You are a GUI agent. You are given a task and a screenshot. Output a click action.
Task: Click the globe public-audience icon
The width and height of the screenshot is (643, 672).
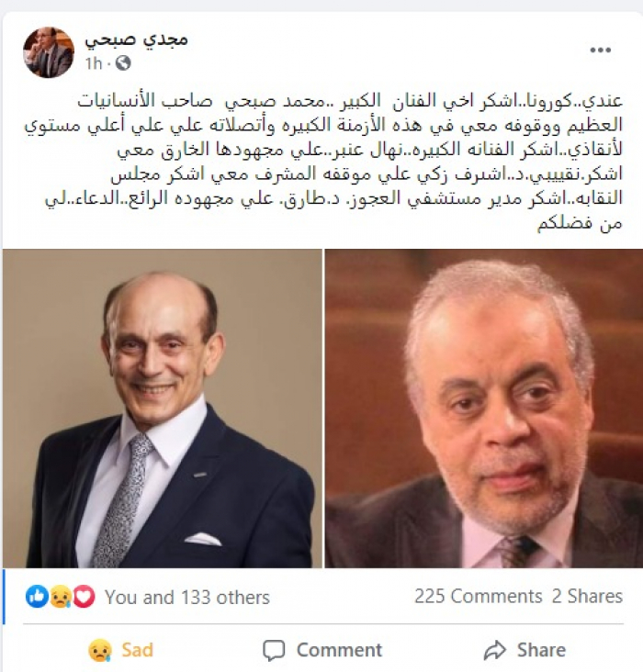coord(123,63)
